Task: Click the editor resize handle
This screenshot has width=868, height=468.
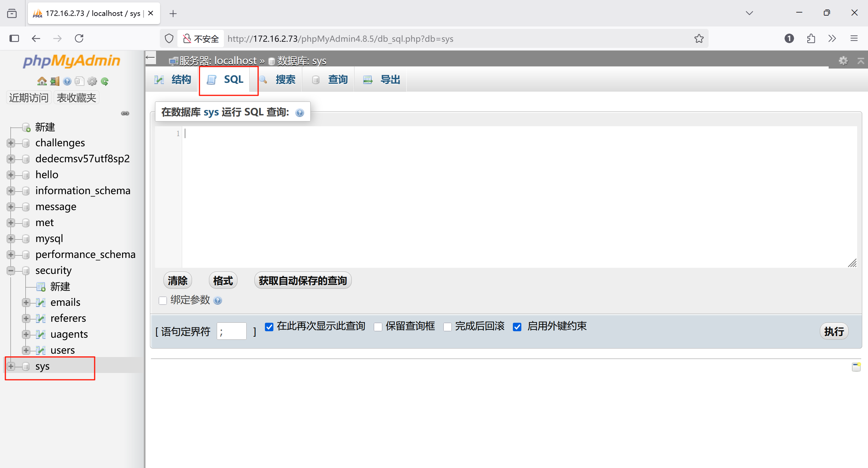Action: pyautogui.click(x=852, y=263)
